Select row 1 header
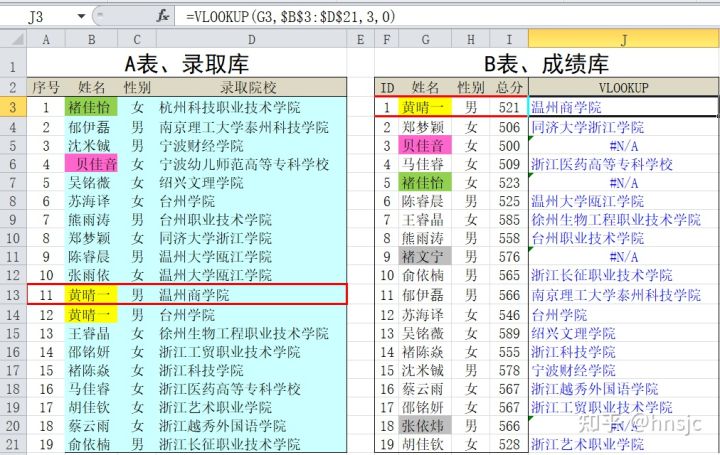720x455 pixels. (13, 65)
